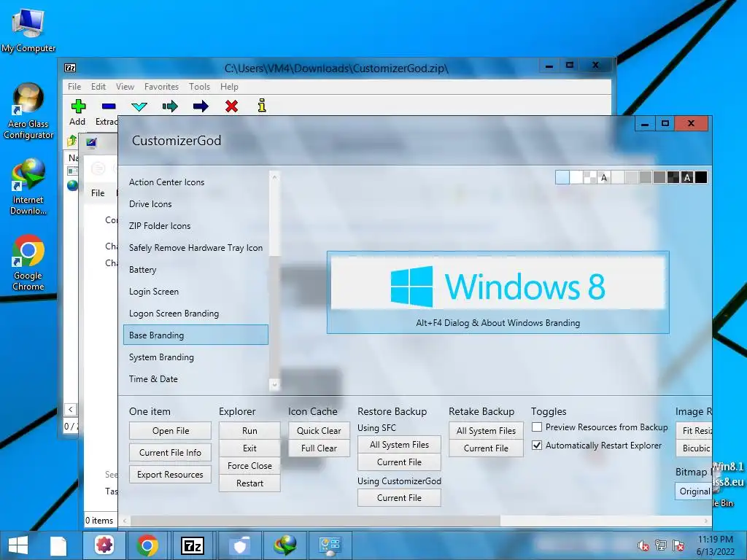Select ZIP Folder Icons category

196,226
